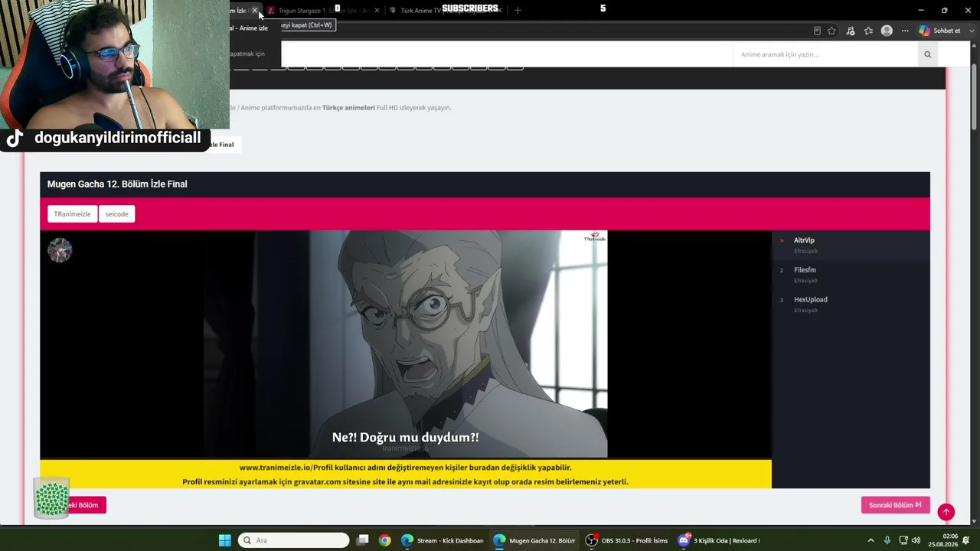Close the Trigun Stargaze tab
The height and width of the screenshot is (551, 980).
click(377, 11)
